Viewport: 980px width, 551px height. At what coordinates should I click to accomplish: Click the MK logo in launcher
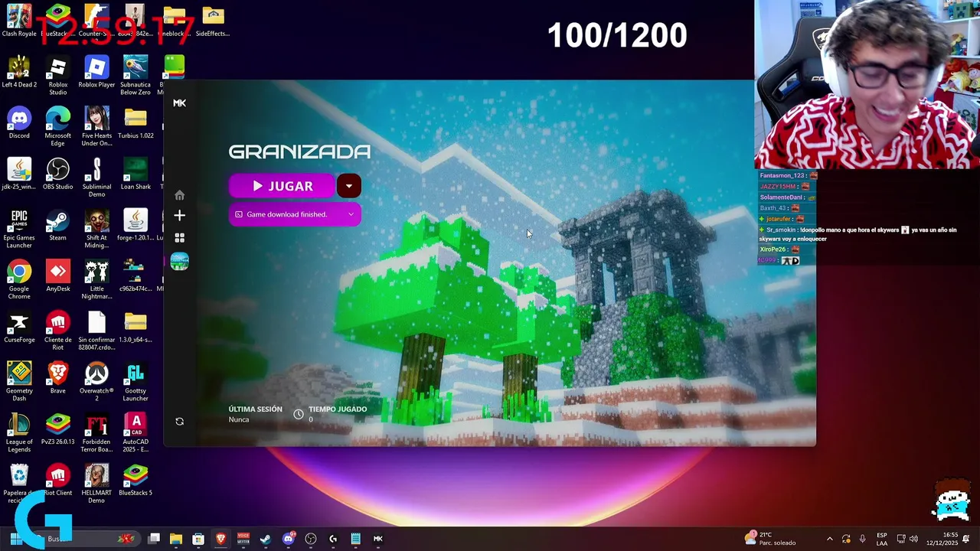(x=179, y=103)
